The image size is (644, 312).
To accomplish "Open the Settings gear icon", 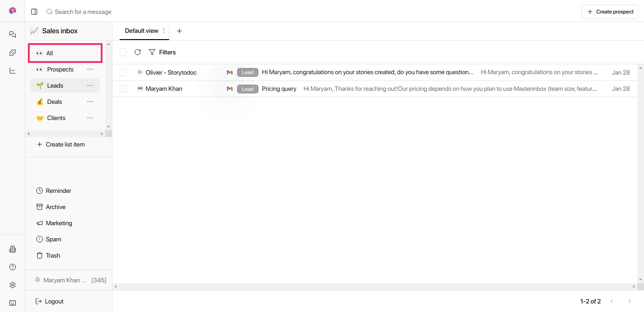I will click(12, 285).
